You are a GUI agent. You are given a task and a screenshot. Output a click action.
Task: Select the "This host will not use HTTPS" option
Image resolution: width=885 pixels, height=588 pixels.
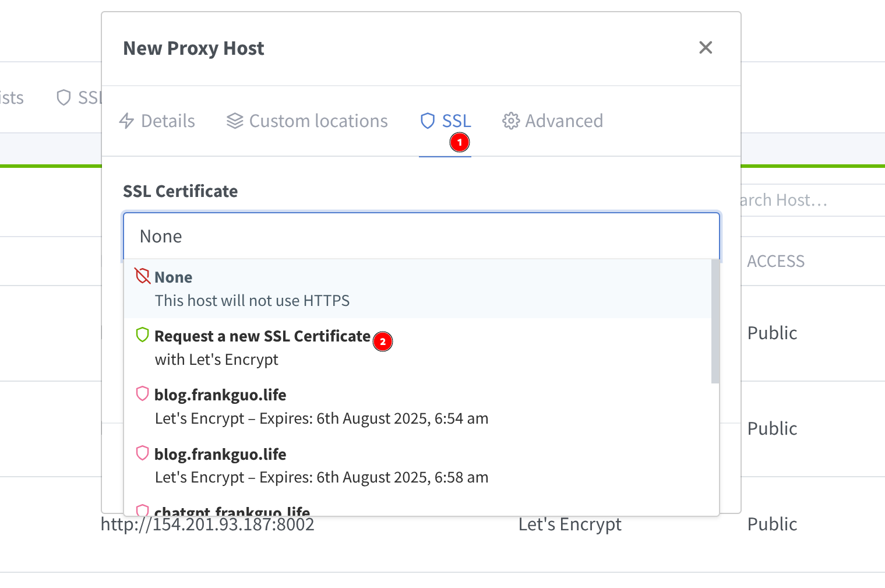tap(252, 301)
